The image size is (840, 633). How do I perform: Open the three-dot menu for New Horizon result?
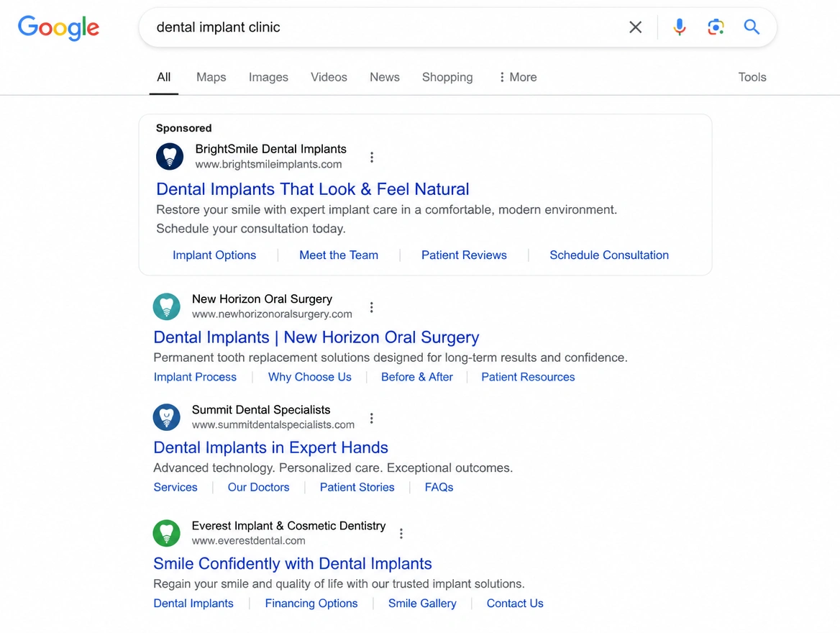(x=371, y=307)
